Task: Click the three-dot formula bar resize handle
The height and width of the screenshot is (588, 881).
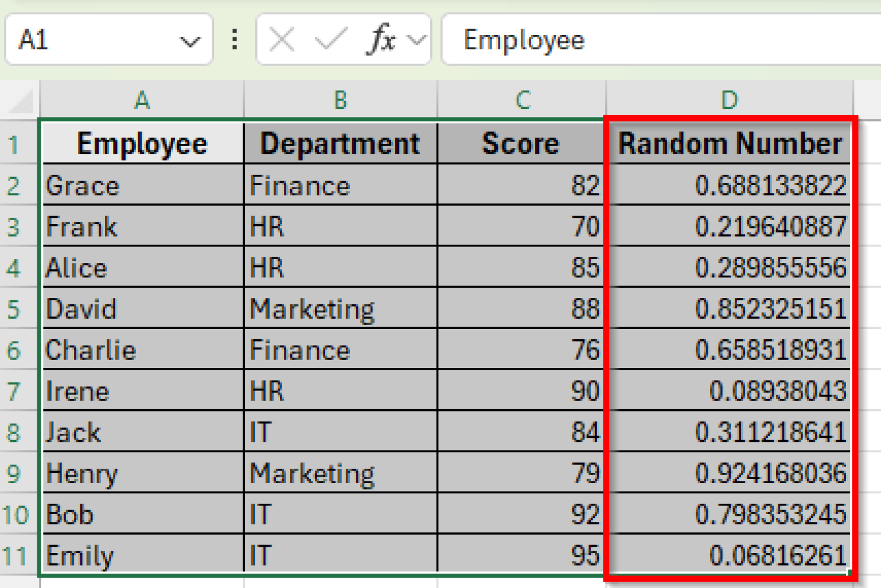Action: pos(235,40)
